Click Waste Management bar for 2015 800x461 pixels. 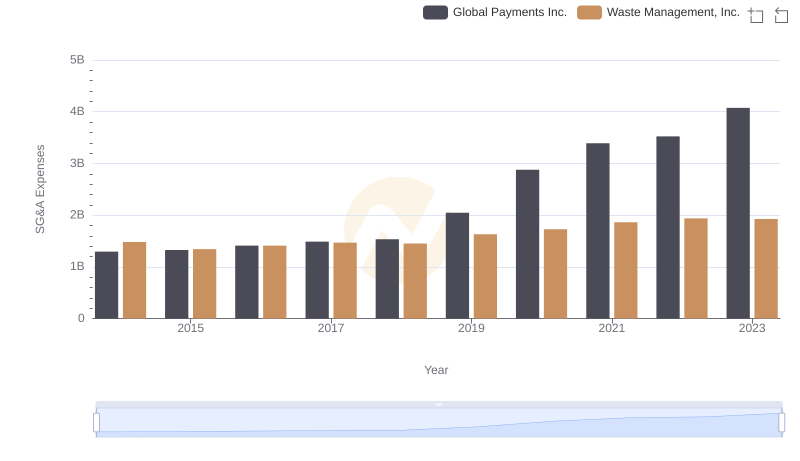coord(205,284)
